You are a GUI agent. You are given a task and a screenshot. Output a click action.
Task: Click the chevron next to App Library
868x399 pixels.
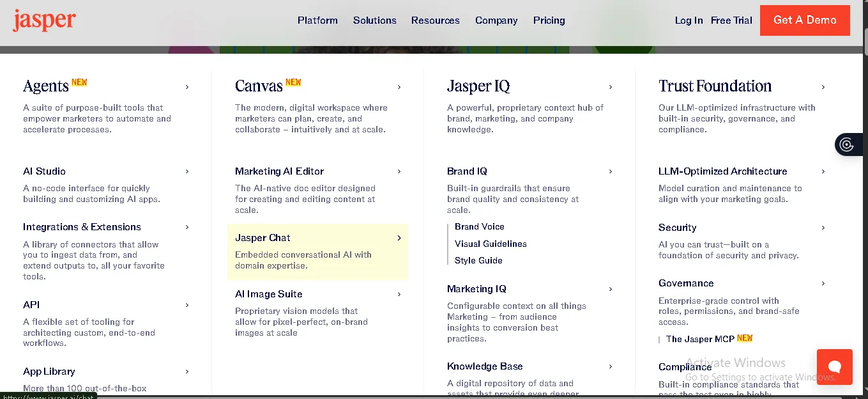pyautogui.click(x=187, y=372)
